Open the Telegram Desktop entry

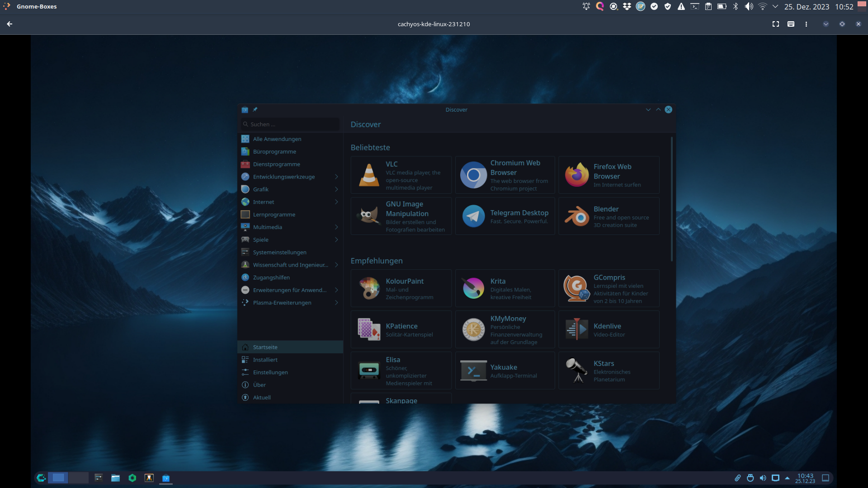click(505, 216)
